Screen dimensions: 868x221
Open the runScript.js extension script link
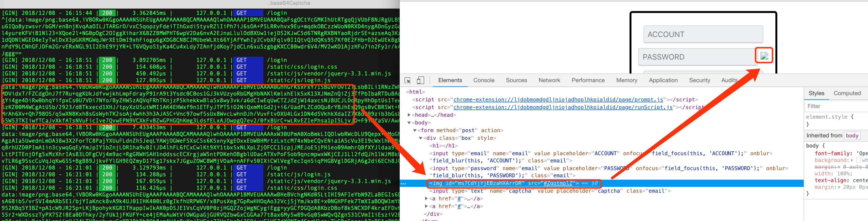[563, 107]
